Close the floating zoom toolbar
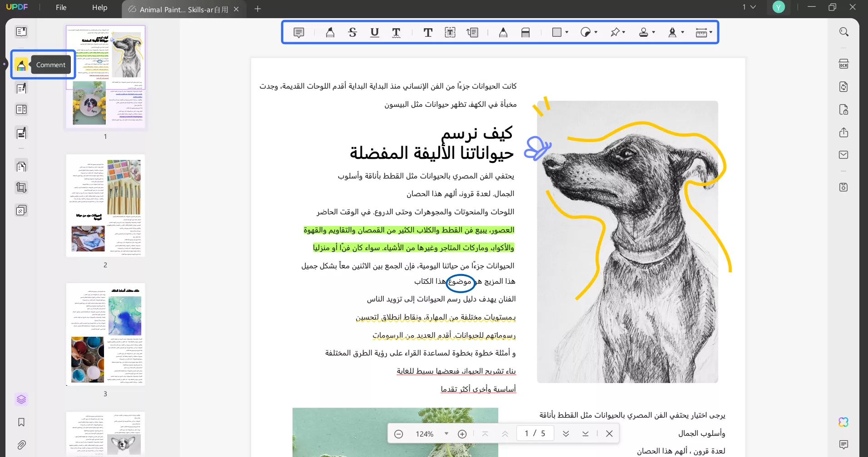Viewport: 868px width, 457px height. [609, 433]
